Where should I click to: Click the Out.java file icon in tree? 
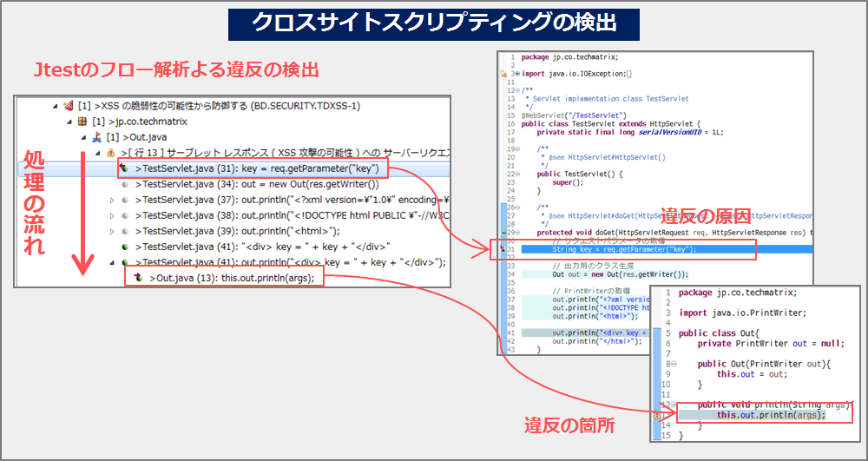pyautogui.click(x=96, y=137)
